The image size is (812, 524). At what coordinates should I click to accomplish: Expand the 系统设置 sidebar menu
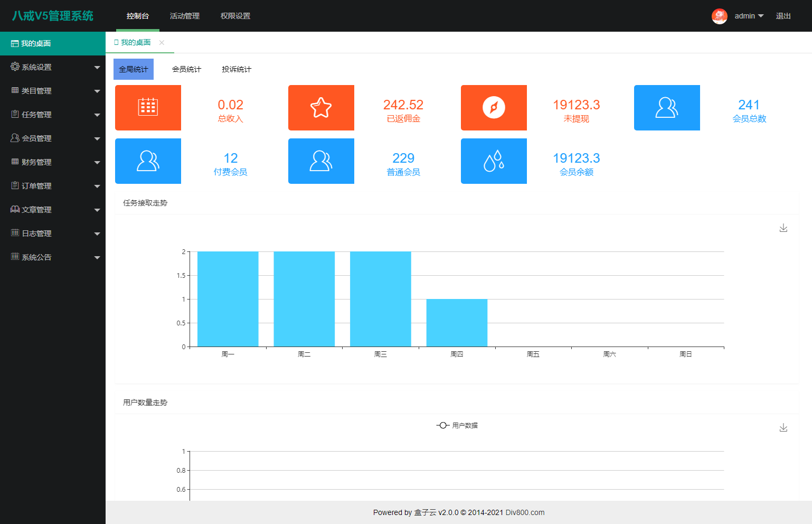[53, 67]
